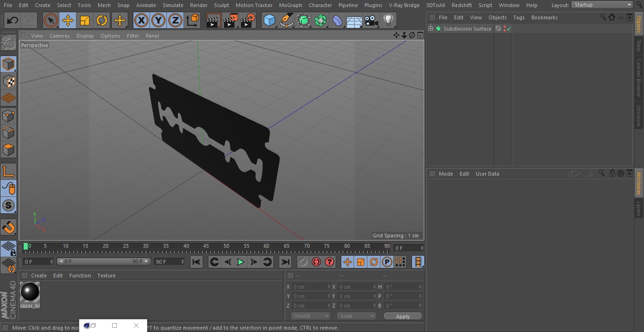Open the Attributes Mode menu
Image resolution: width=644 pixels, height=332 pixels.
point(446,174)
